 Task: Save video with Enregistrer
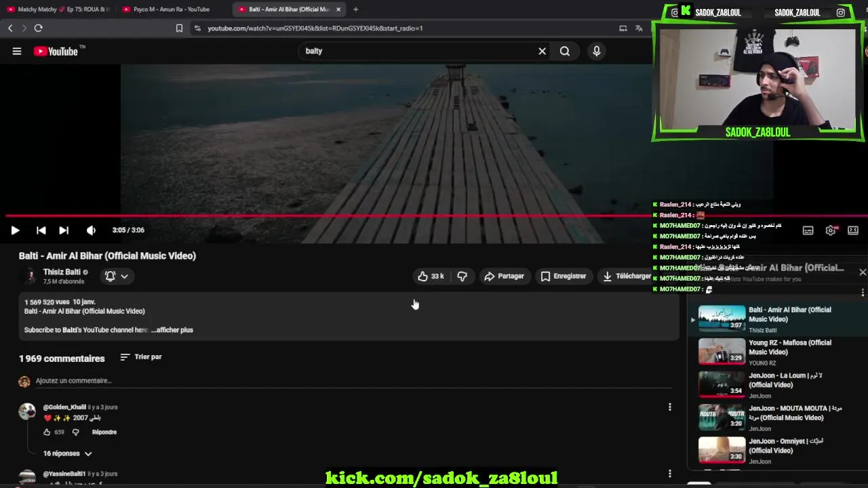(x=563, y=276)
